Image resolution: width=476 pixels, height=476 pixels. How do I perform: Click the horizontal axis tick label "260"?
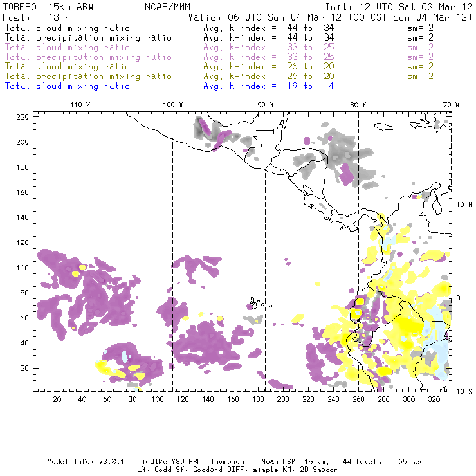[x=358, y=399]
